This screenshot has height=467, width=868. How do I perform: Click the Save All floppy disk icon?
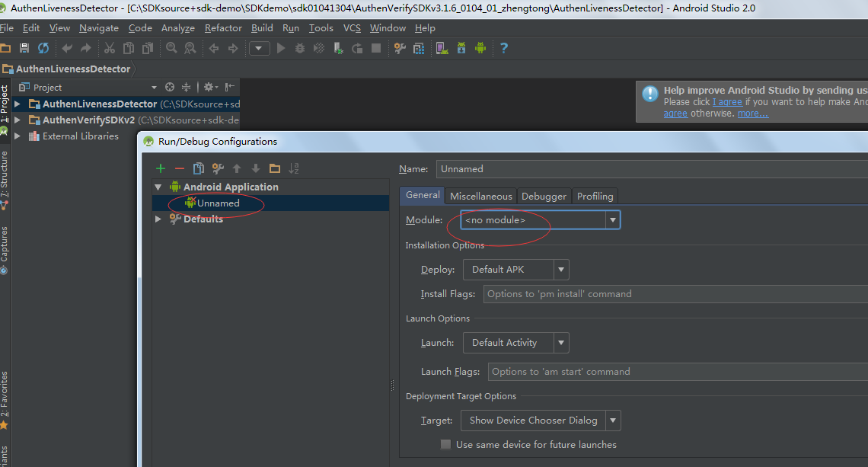pos(24,48)
